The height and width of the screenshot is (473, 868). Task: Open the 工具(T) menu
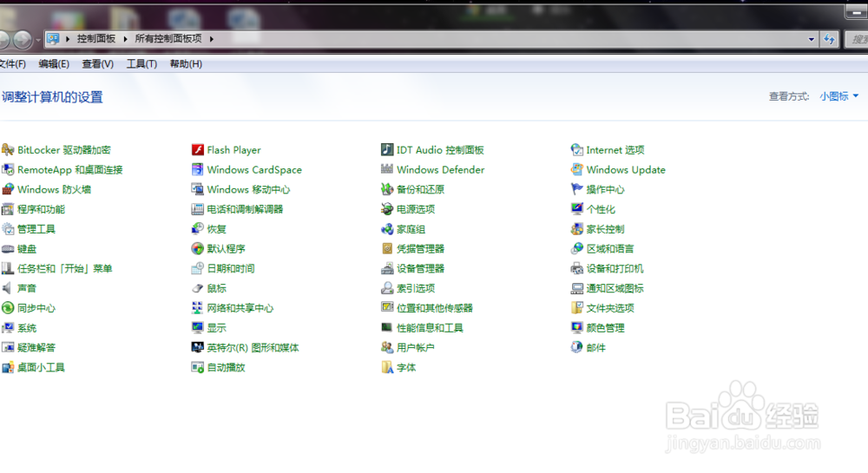click(x=141, y=64)
